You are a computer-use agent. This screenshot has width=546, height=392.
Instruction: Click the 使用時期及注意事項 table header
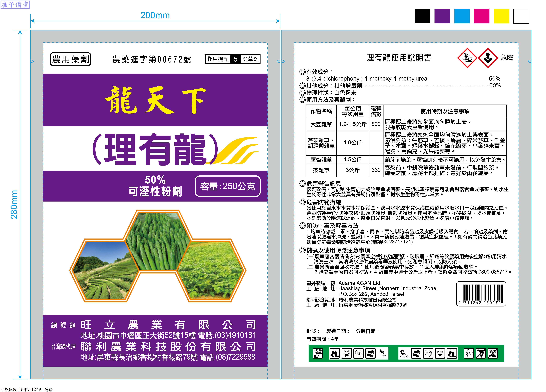pyautogui.click(x=445, y=111)
